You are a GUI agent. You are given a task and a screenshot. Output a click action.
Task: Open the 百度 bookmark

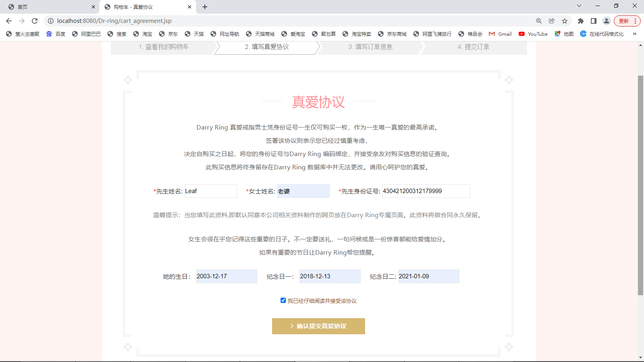click(x=56, y=34)
